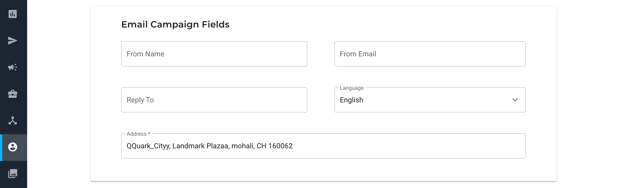The width and height of the screenshot is (644, 188).
Task: Focus the Reply To input field
Action: tap(214, 100)
